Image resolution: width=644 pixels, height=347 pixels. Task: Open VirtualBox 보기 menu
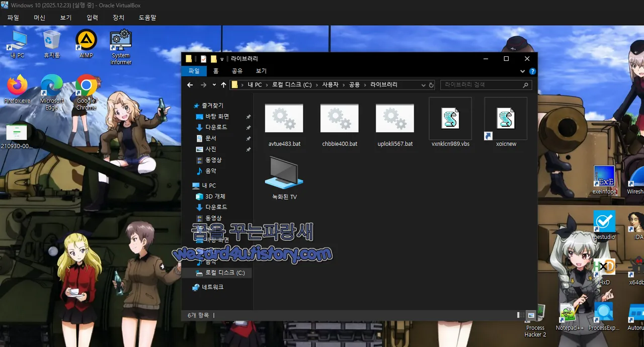66,18
